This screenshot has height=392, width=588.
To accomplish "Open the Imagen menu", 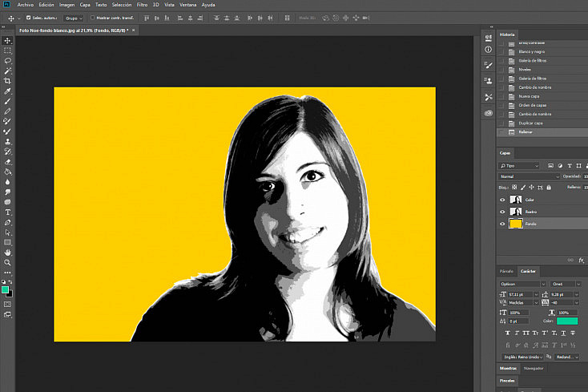I will (x=66, y=5).
